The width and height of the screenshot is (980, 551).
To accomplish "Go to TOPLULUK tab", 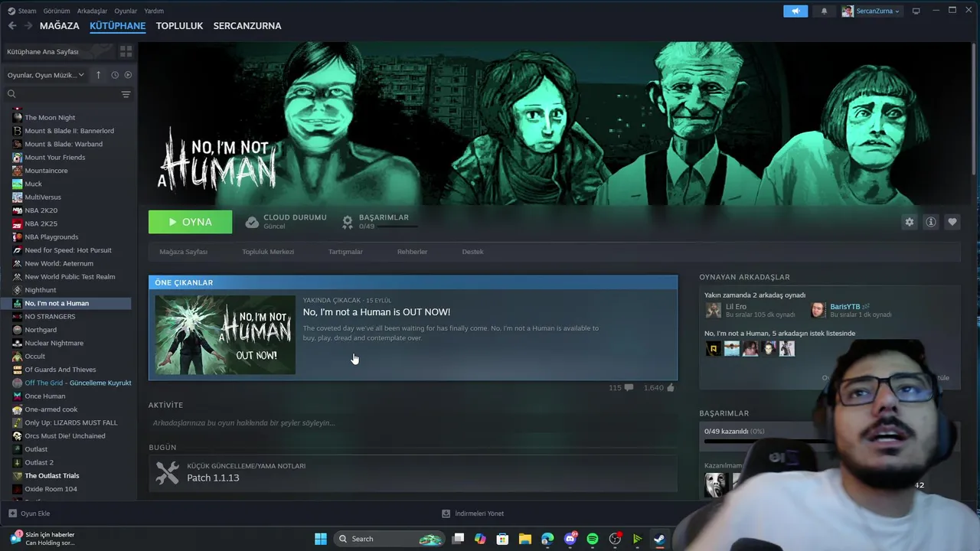I will (179, 26).
